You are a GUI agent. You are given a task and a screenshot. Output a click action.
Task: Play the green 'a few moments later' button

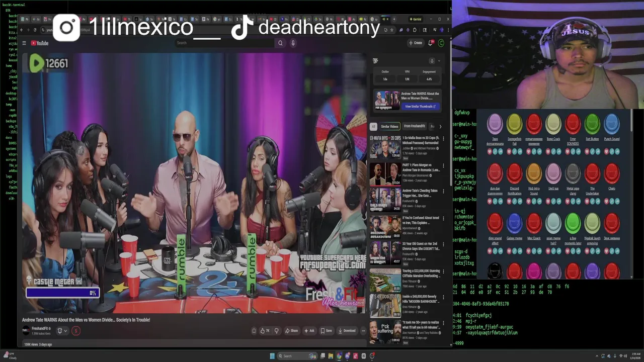click(x=573, y=223)
